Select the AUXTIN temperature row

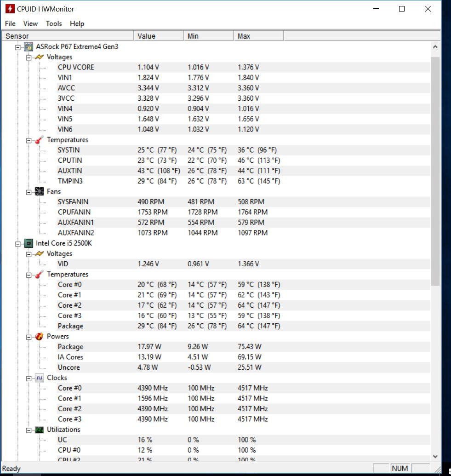[243, 171]
